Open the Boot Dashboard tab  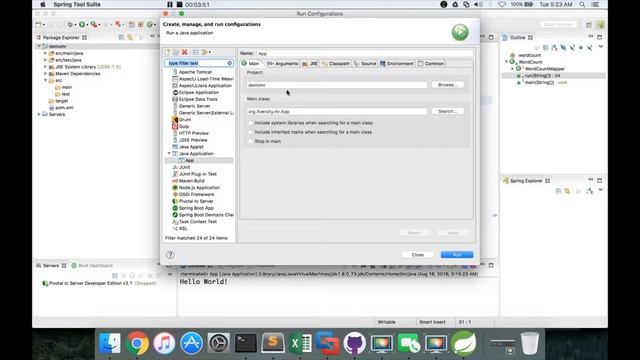tap(92, 266)
